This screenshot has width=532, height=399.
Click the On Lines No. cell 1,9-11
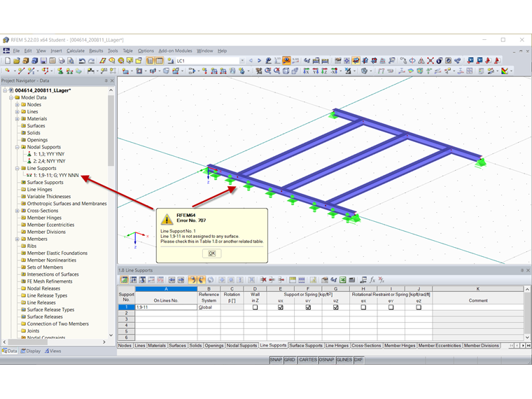(167, 307)
